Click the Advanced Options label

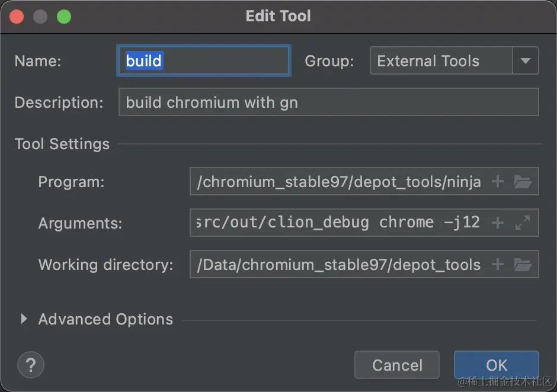pos(105,319)
